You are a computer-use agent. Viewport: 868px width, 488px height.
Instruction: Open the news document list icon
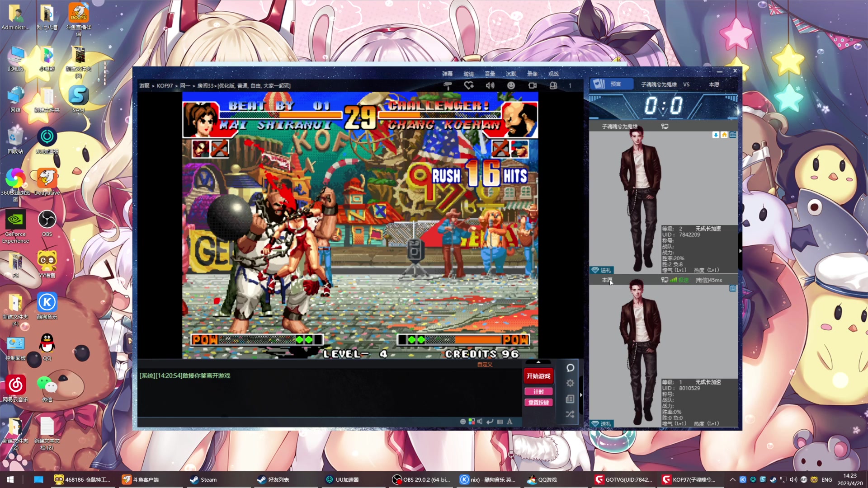[570, 399]
